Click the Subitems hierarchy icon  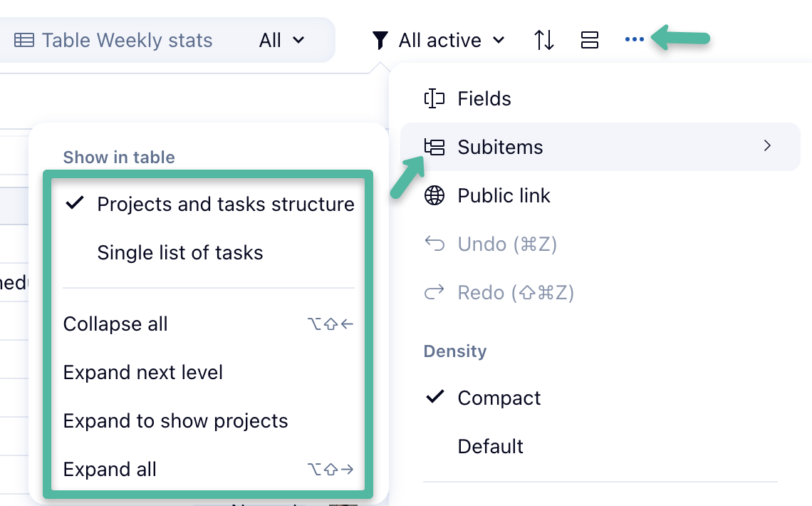(434, 147)
